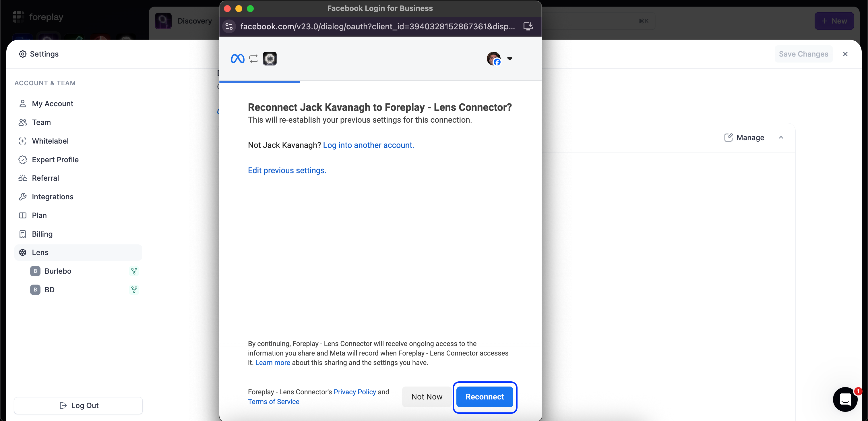Click the Meta logo icon
The width and height of the screenshot is (868, 421).
point(238,59)
